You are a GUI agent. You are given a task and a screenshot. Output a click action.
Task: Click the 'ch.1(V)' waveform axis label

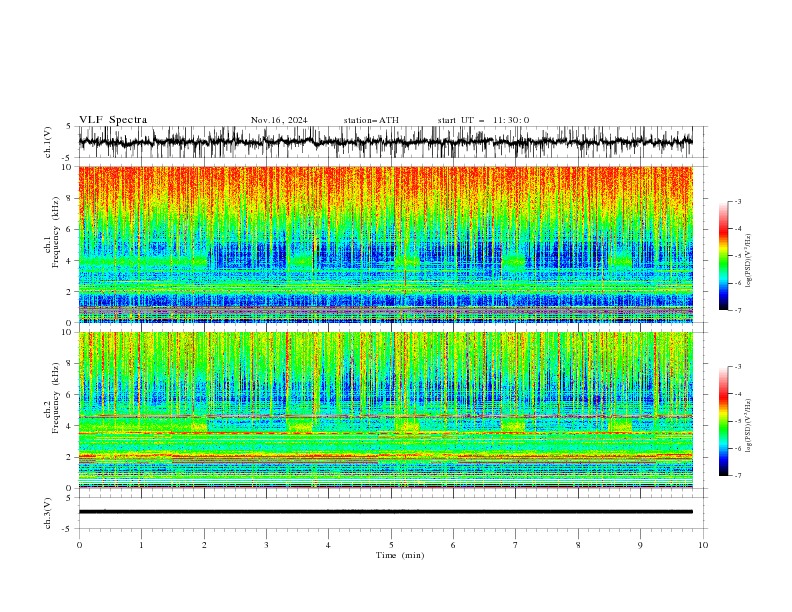click(x=48, y=142)
